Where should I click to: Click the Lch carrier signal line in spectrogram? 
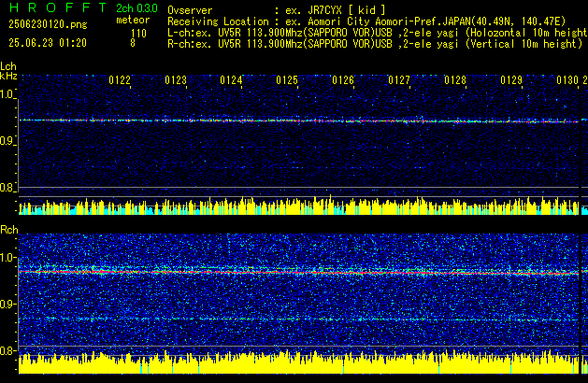pos(299,121)
